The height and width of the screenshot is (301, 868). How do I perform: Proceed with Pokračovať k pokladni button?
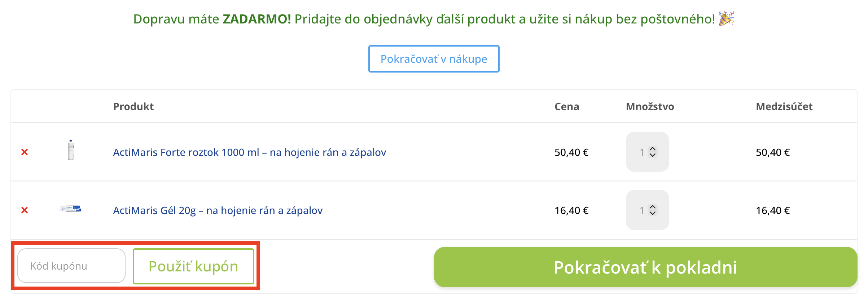coord(645,267)
